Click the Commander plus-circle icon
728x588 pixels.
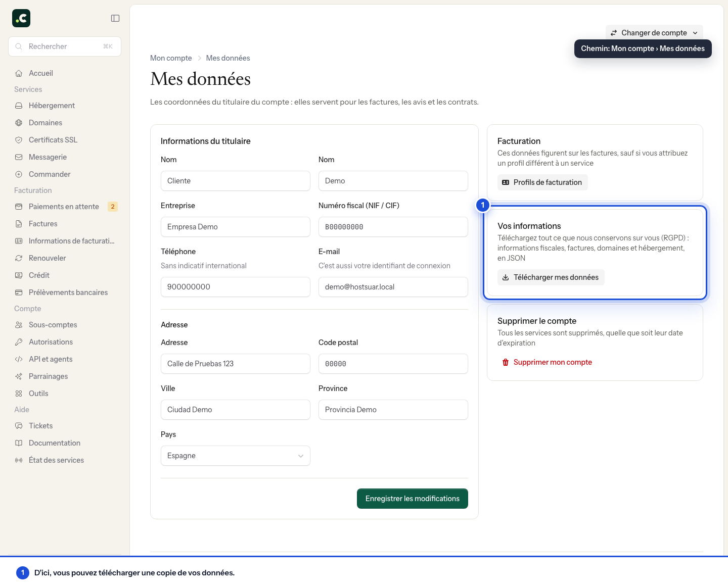pos(19,174)
